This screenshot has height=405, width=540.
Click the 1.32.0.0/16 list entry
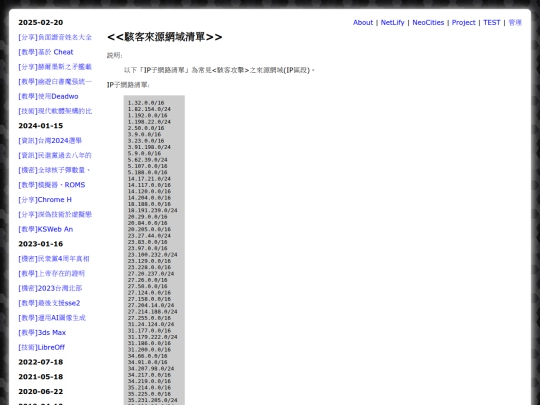point(146,103)
